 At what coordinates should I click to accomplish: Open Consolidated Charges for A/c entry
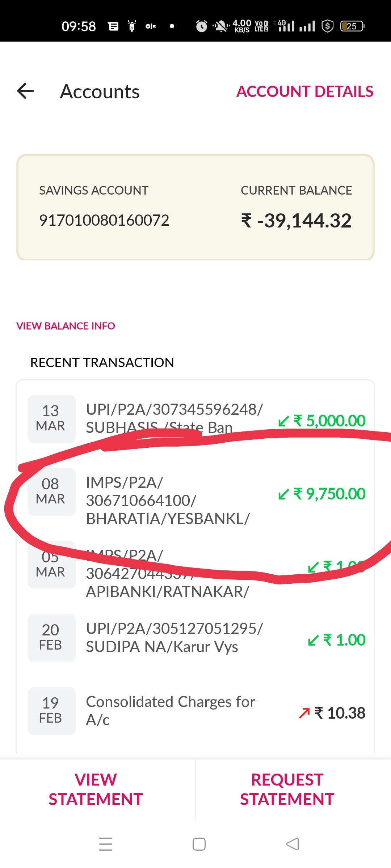[195, 711]
